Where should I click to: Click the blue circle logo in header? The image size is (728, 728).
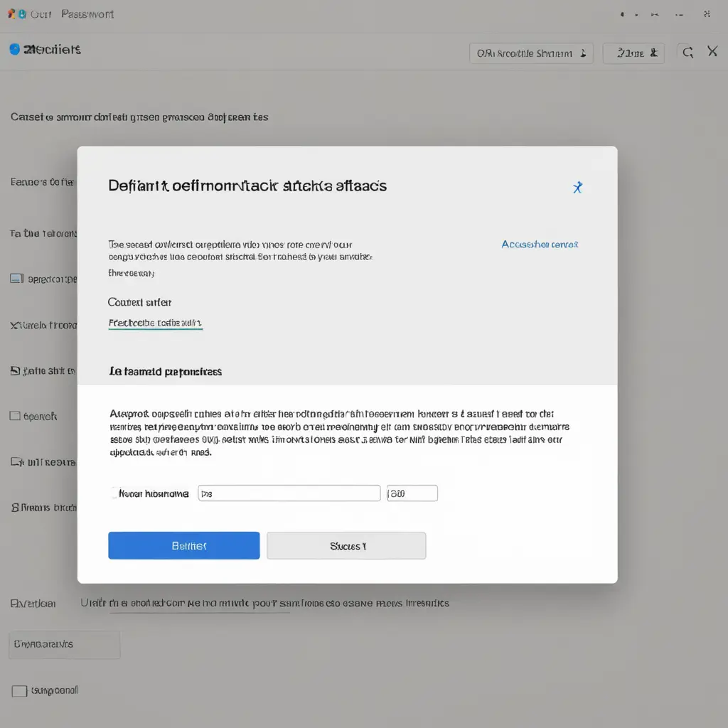pyautogui.click(x=14, y=50)
